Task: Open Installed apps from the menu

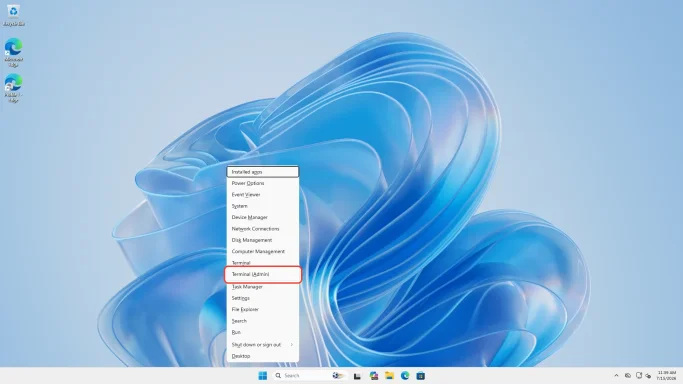Action: (263, 172)
